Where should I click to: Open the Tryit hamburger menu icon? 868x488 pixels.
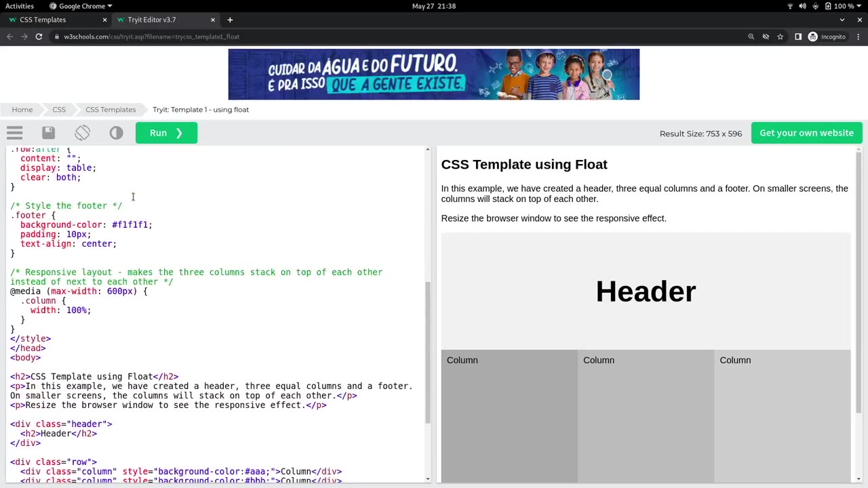[15, 133]
